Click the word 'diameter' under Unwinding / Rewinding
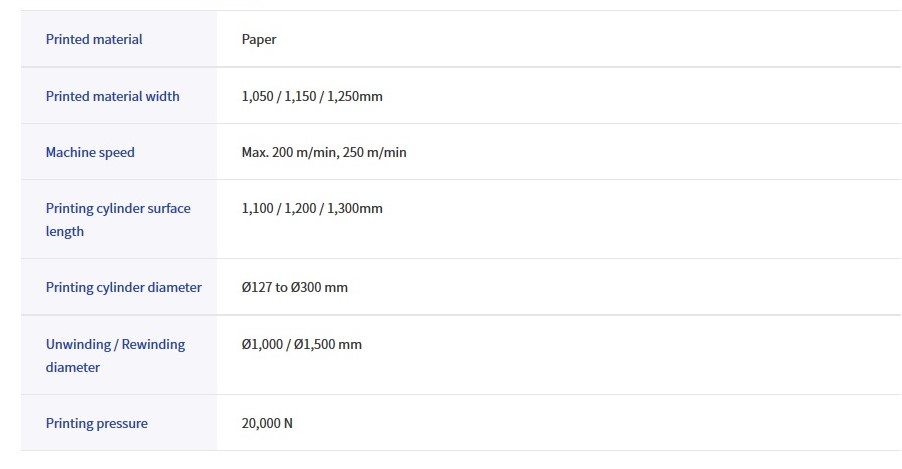Image resolution: width=902 pixels, height=469 pixels. pyautogui.click(x=73, y=367)
